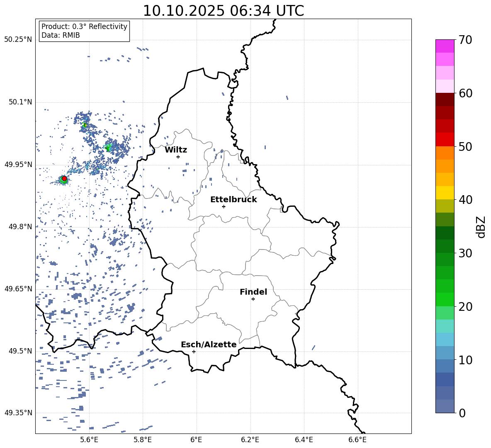The width and height of the screenshot is (491, 448).
Task: Click the 49.8°N latitude label
Action: [20, 227]
